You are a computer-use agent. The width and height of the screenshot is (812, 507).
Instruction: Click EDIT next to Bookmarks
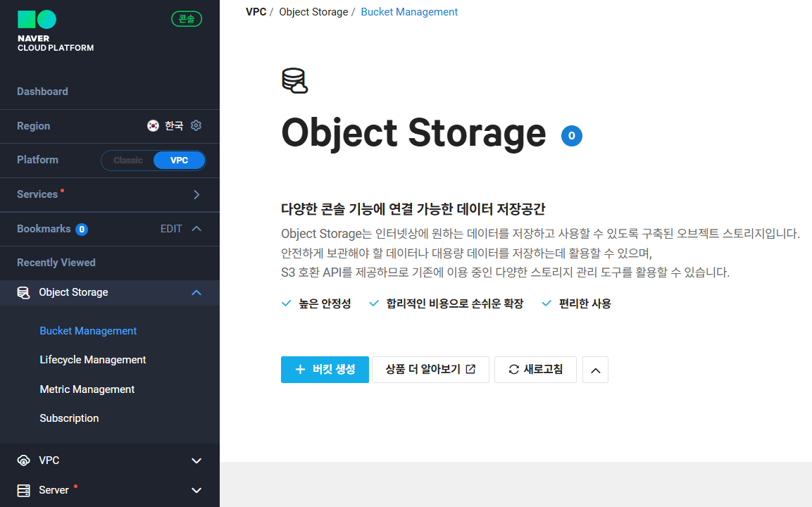tap(171, 229)
